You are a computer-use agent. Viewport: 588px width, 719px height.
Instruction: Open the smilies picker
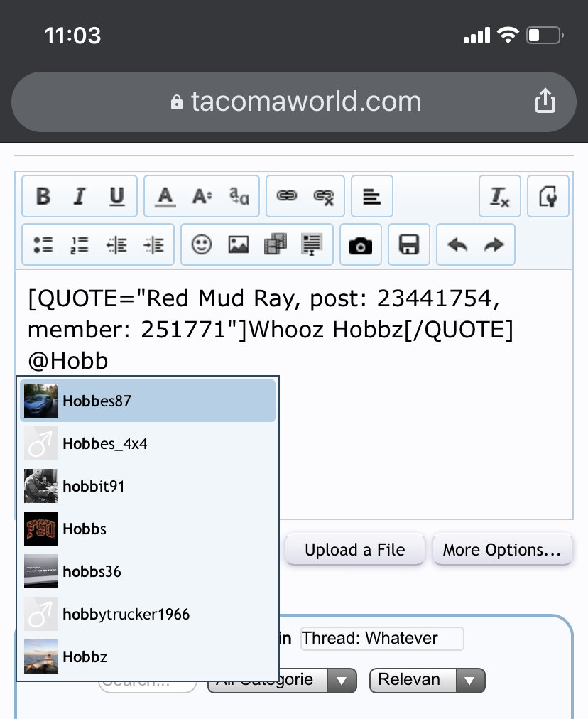click(x=202, y=245)
